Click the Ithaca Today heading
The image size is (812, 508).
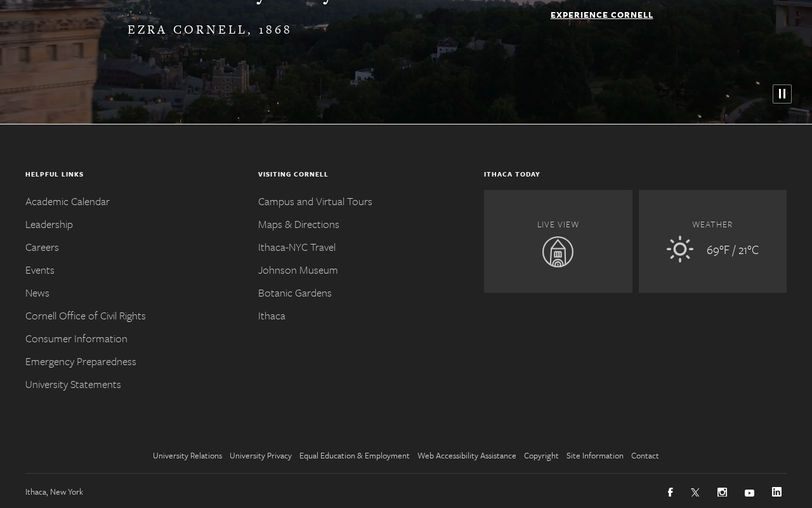click(512, 174)
